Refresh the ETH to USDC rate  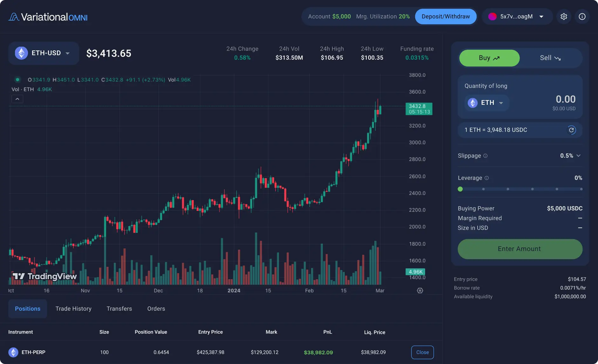tap(571, 130)
